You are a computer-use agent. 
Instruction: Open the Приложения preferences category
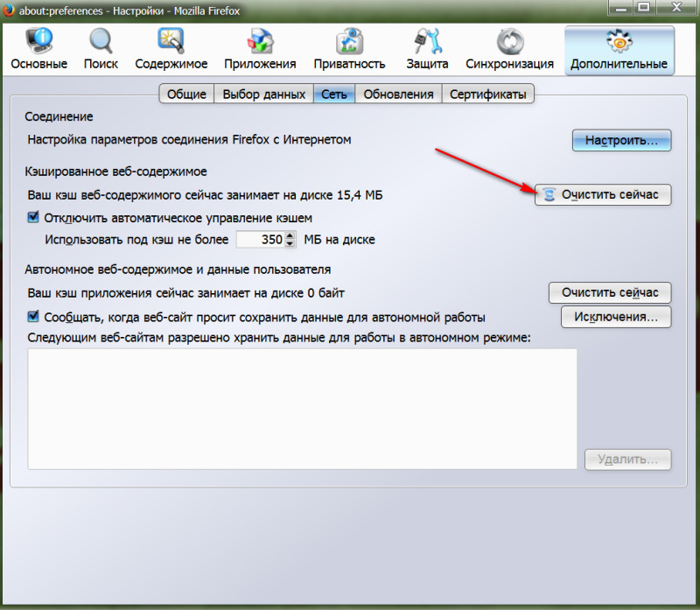[260, 49]
